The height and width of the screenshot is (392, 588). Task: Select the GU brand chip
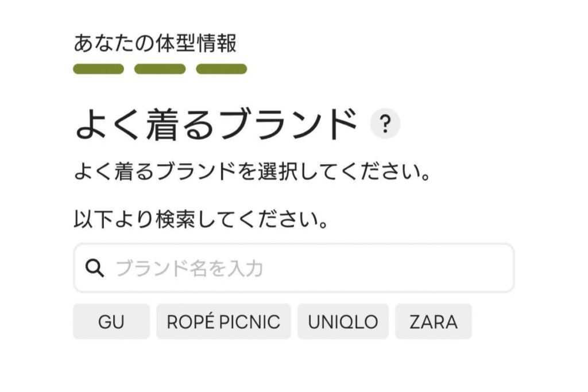[x=111, y=322]
